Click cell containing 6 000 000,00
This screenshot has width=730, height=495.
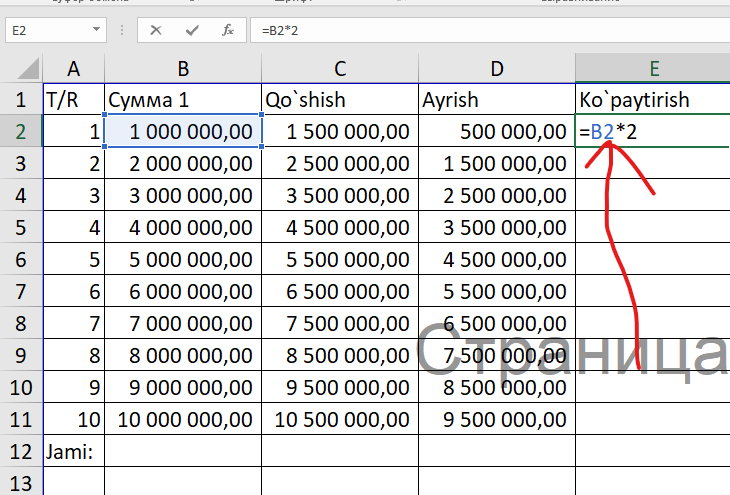coord(183,291)
